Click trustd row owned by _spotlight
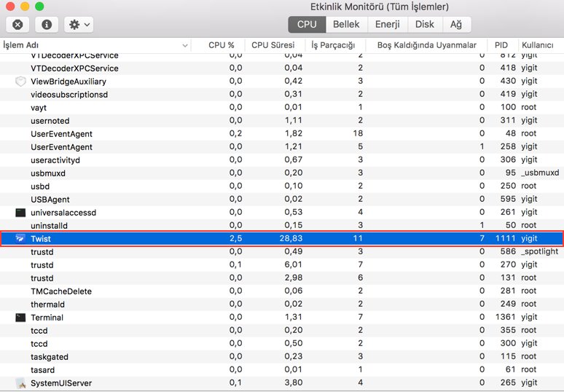The width and height of the screenshot is (564, 392). coord(282,252)
